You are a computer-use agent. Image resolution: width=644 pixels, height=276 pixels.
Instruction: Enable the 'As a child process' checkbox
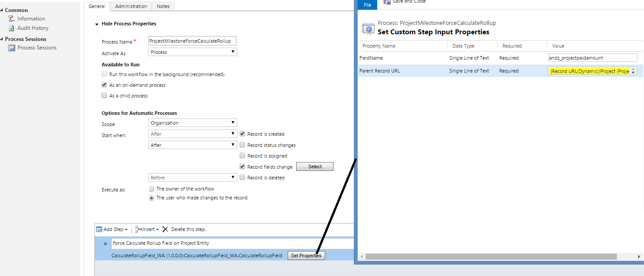click(x=104, y=96)
